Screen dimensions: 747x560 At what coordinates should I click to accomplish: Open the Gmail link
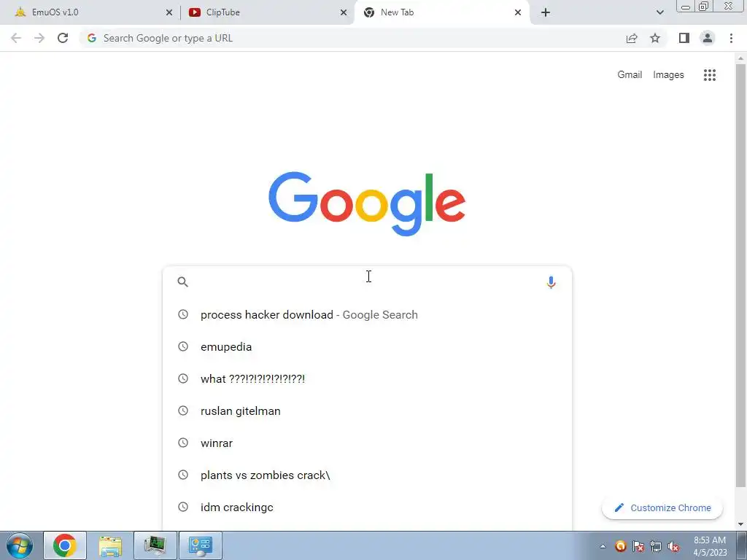(630, 75)
